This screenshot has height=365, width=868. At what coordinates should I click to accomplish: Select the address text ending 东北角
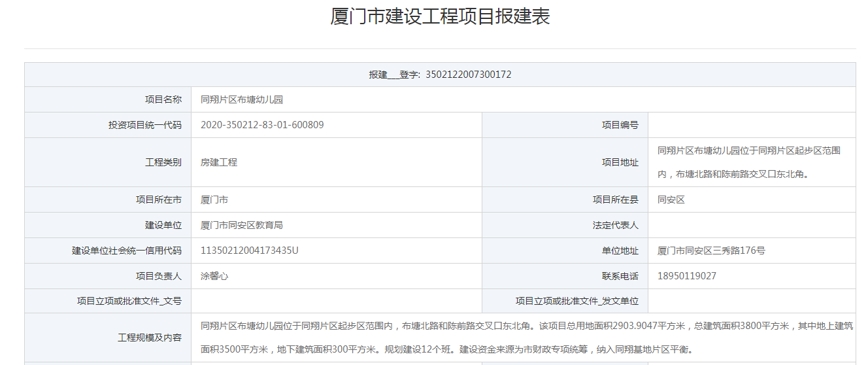(749, 162)
